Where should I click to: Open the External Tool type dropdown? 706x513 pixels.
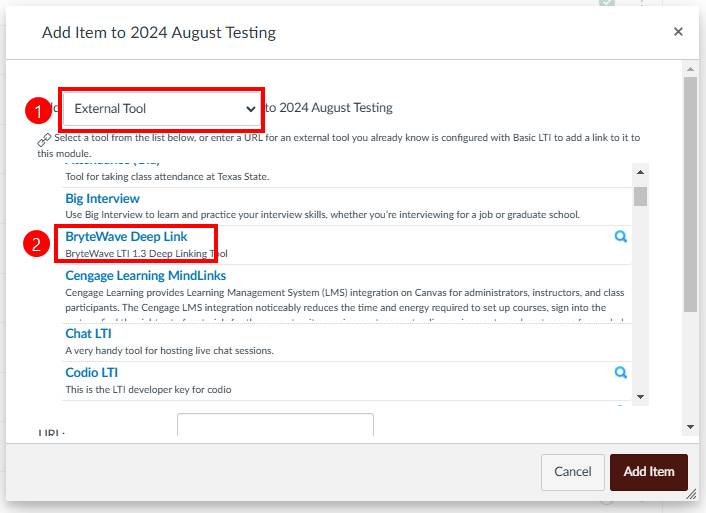coord(163,108)
